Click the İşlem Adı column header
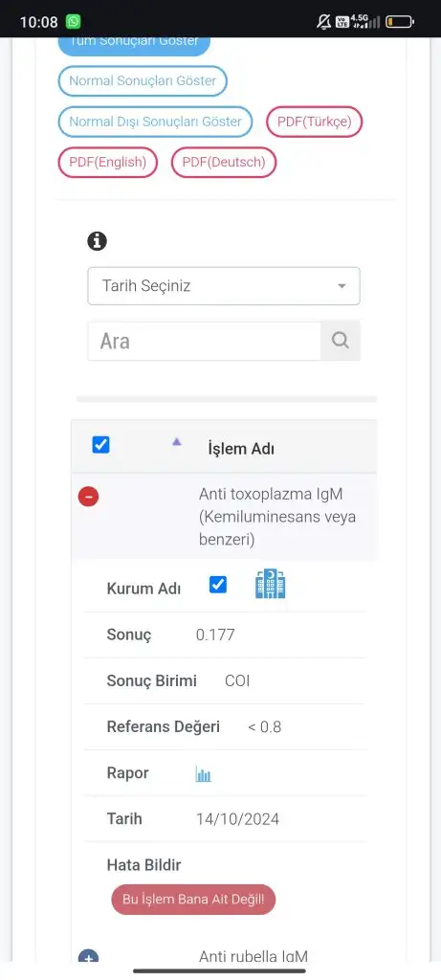The image size is (441, 980). 241,449
